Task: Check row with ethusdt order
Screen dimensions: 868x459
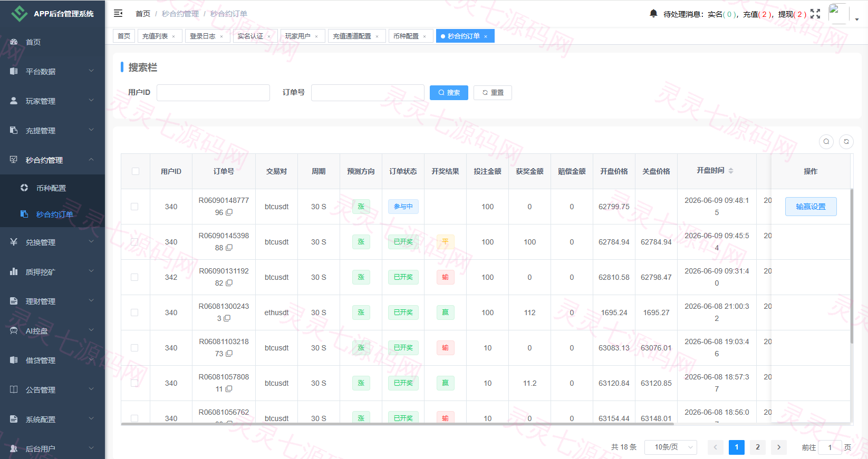Action: pos(135,312)
